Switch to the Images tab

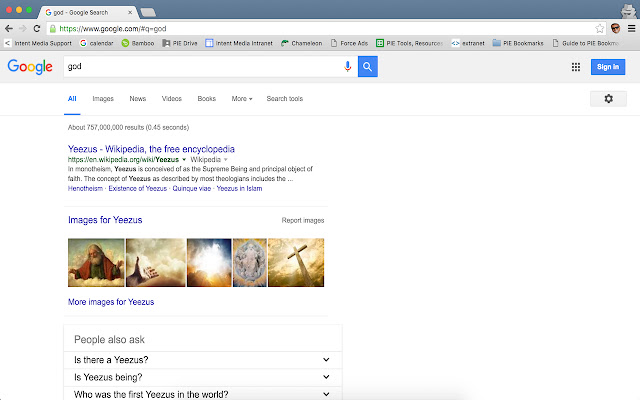tap(103, 99)
